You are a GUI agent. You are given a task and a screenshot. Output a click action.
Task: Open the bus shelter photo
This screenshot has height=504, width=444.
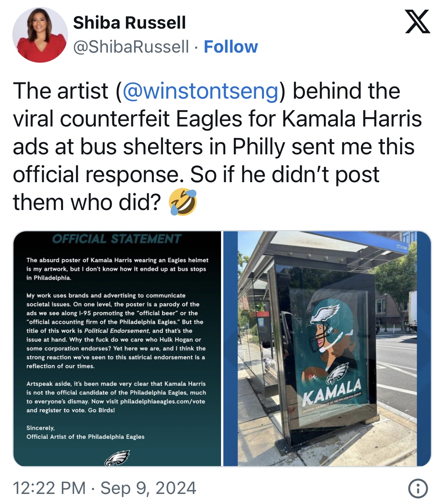point(327,349)
